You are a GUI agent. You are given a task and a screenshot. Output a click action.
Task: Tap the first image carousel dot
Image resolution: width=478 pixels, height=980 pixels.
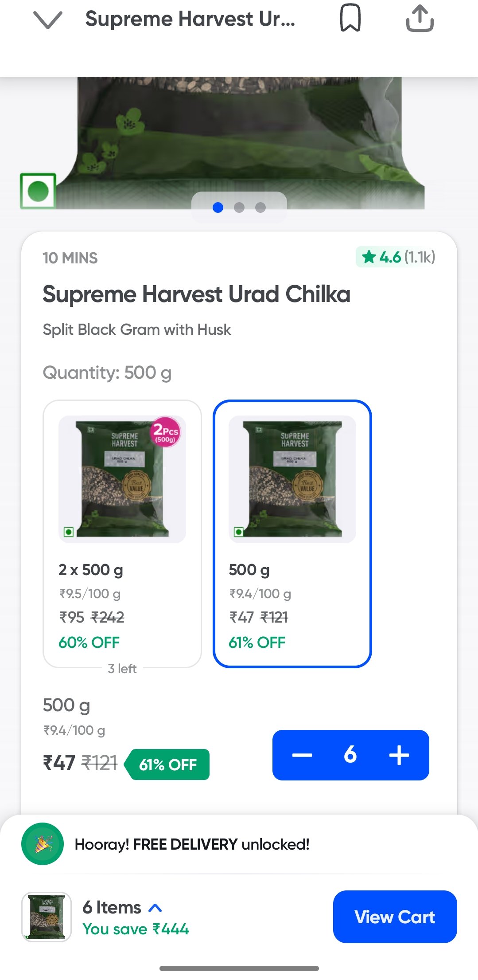(x=218, y=208)
